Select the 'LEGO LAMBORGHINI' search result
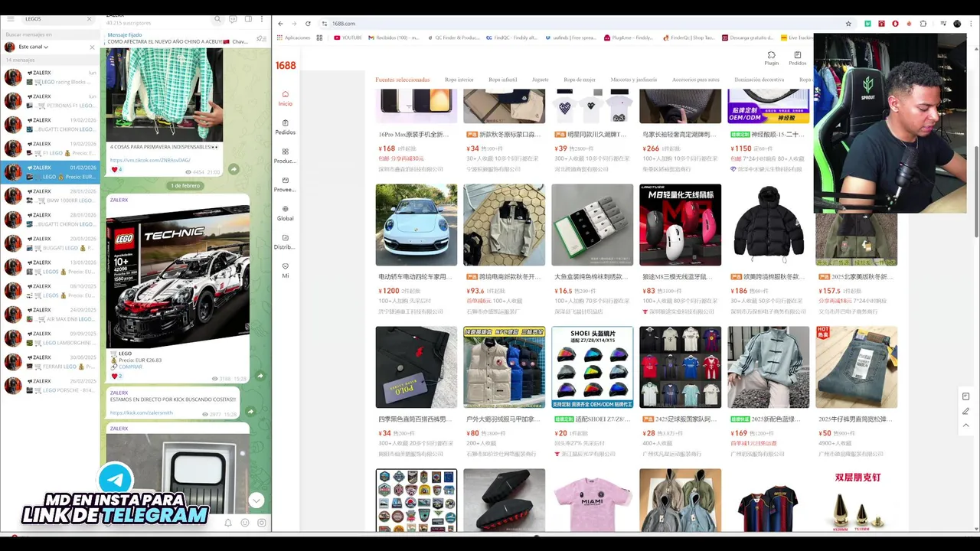Image resolution: width=980 pixels, height=551 pixels. (51, 338)
